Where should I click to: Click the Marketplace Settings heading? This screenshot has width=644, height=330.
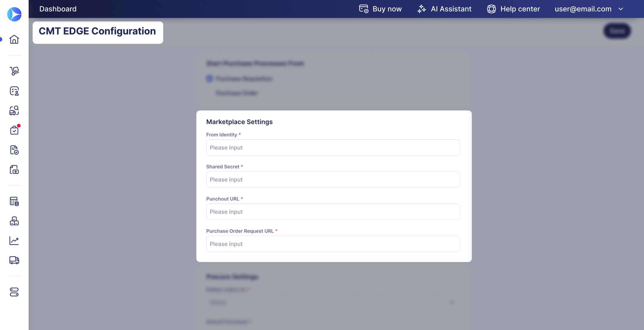point(239,122)
